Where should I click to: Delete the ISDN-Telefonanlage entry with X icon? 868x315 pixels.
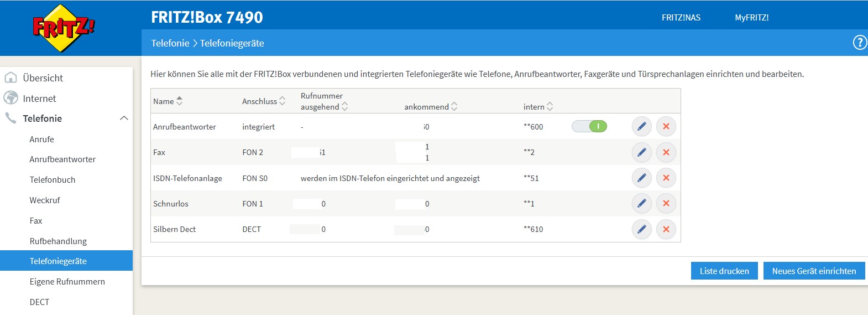pyautogui.click(x=666, y=178)
